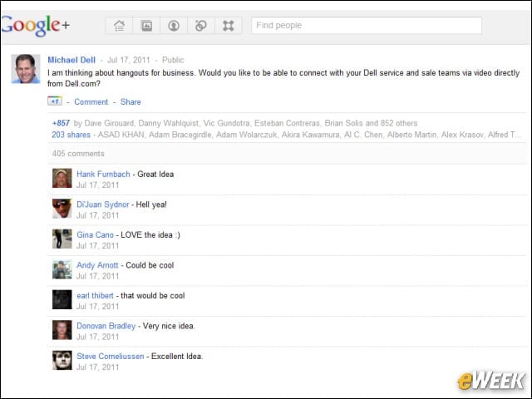This screenshot has height=399, width=532.
Task: Click the comment text "Very nice idea."
Action: (x=169, y=326)
